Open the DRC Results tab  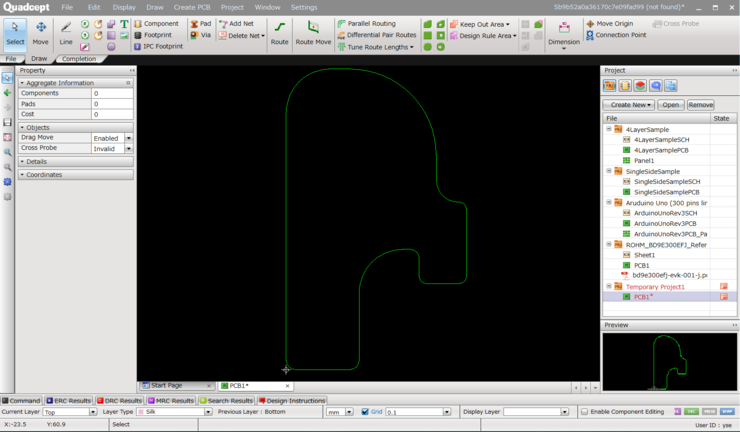point(119,400)
